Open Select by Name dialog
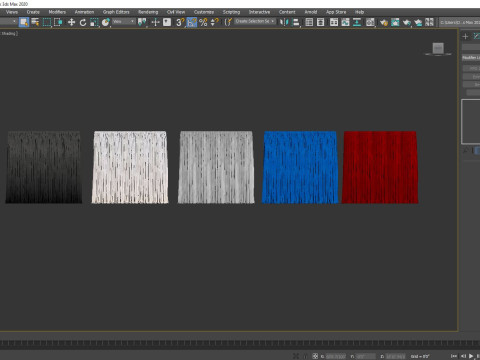The image size is (480, 360). click(35, 22)
